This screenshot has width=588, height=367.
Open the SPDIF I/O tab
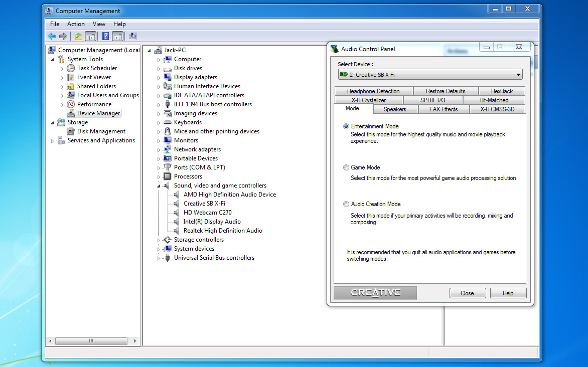click(x=433, y=100)
